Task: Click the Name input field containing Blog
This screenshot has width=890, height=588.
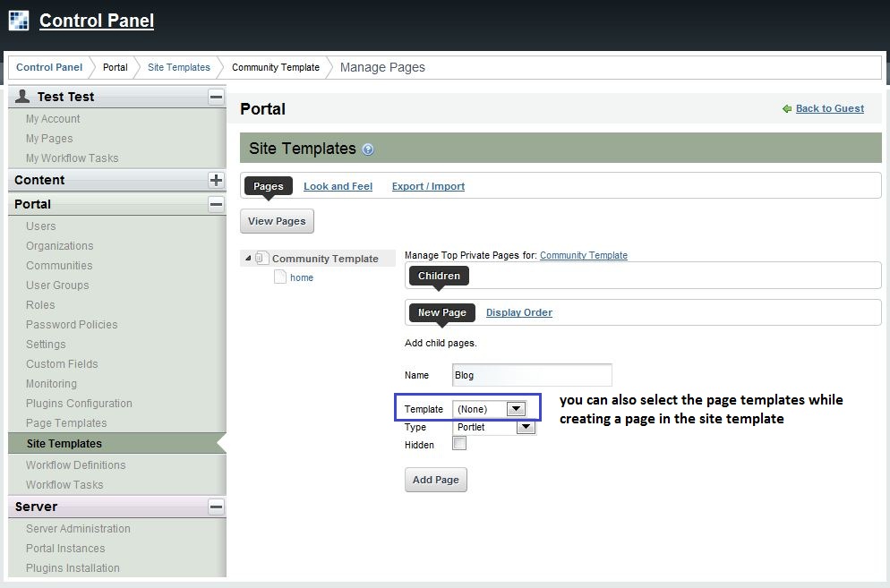Action: click(x=532, y=375)
